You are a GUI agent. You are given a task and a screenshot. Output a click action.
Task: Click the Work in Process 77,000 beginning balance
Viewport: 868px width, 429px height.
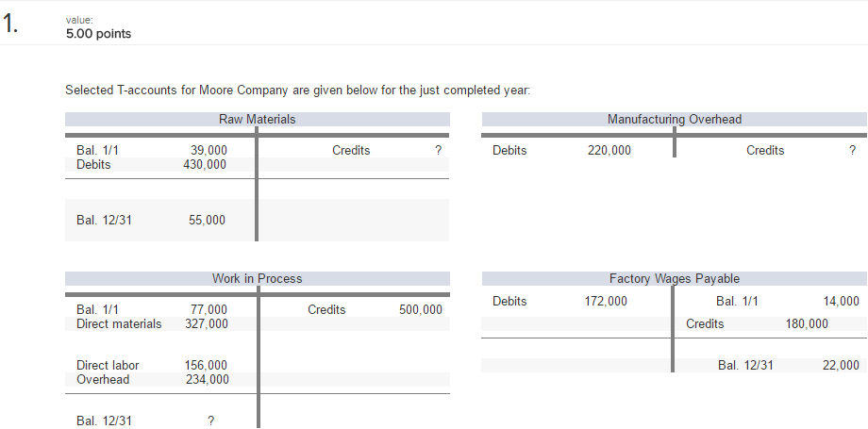click(209, 310)
